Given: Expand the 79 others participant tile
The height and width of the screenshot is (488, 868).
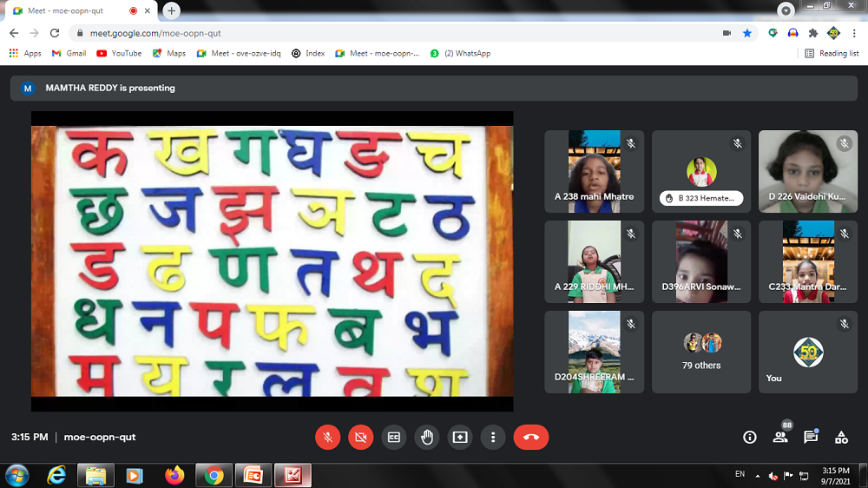Looking at the screenshot, I should tap(701, 352).
